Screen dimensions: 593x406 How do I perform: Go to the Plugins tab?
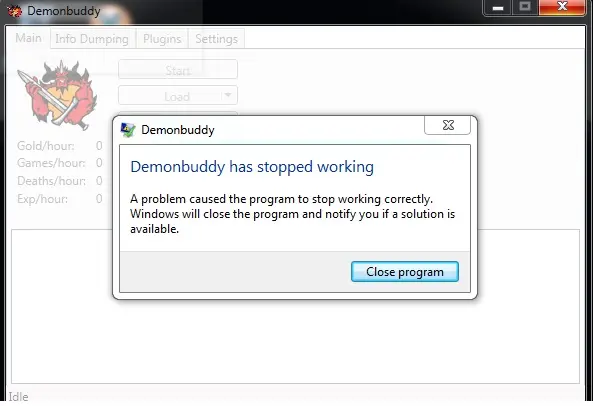(x=162, y=39)
